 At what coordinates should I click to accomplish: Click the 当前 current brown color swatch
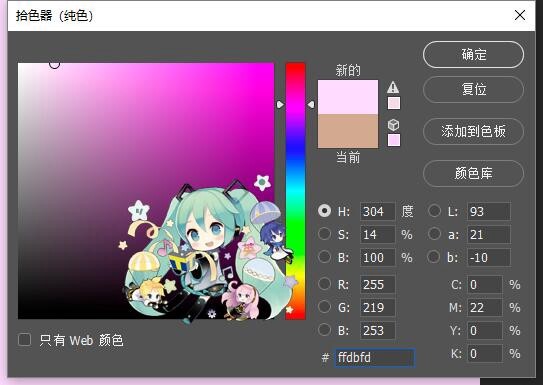[x=348, y=131]
